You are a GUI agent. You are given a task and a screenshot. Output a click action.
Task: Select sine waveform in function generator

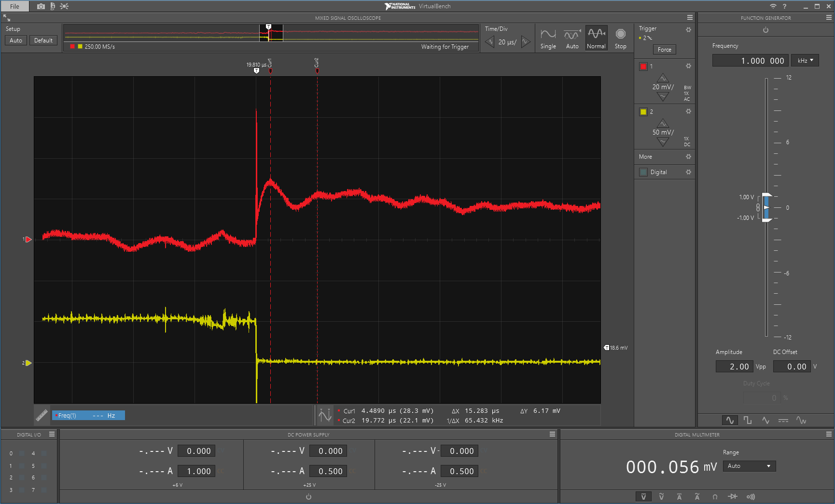click(730, 420)
